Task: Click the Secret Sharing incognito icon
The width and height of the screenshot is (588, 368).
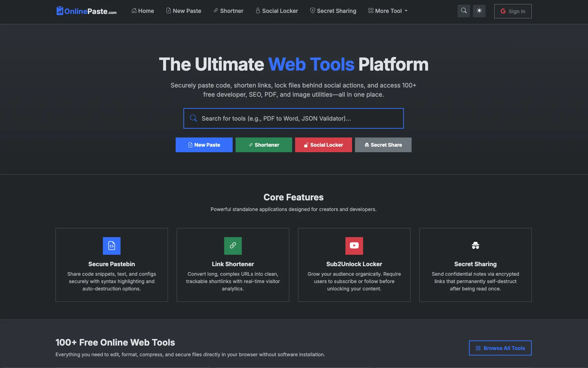Action: tap(476, 246)
